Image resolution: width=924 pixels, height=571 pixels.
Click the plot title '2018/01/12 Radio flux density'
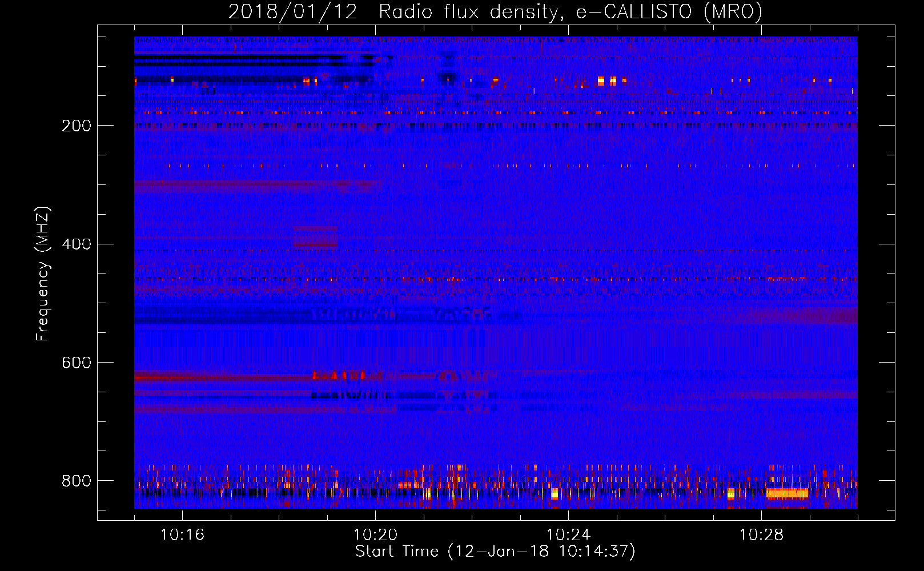[495, 11]
